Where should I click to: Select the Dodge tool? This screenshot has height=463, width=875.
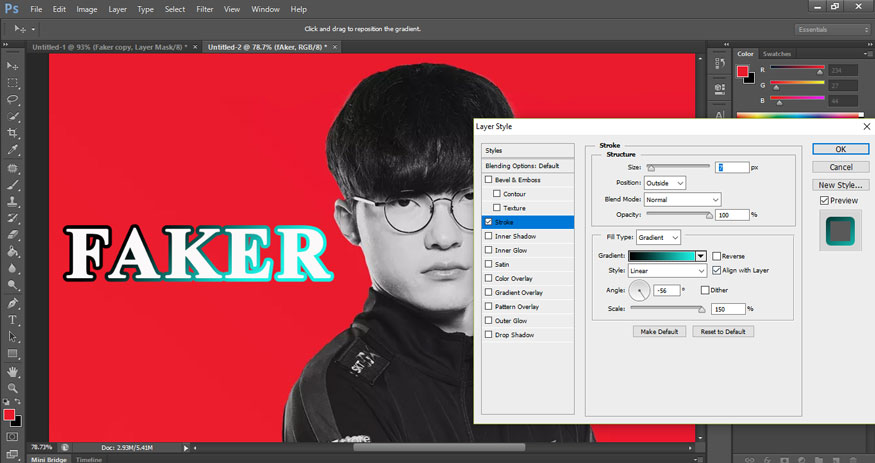(12, 285)
